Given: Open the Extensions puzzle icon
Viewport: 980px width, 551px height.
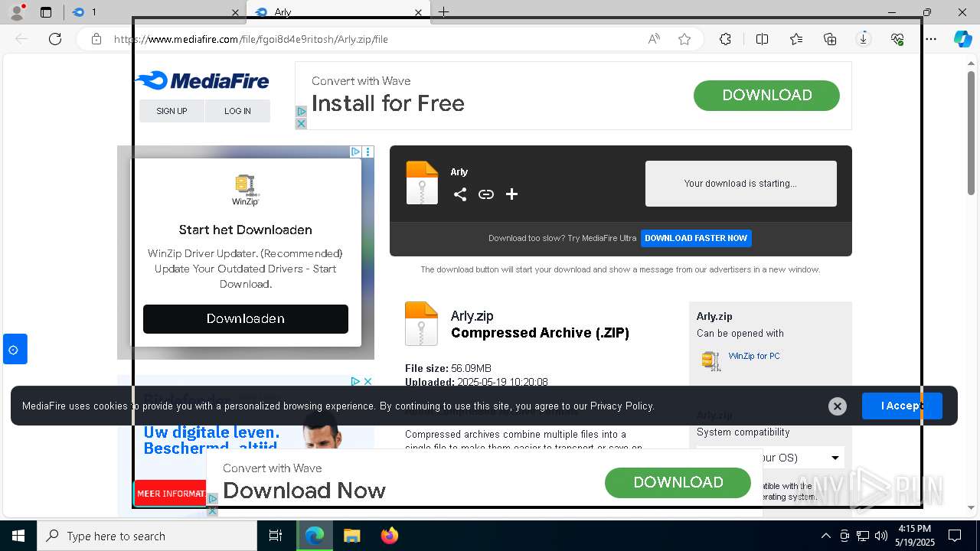Looking at the screenshot, I should [725, 39].
